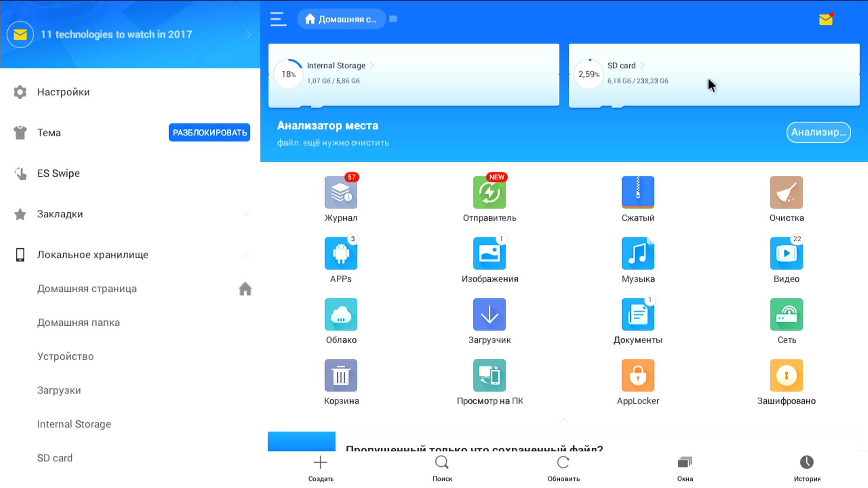Open the Отправитель sender icon
Image resolution: width=868 pixels, height=488 pixels.
tap(489, 193)
